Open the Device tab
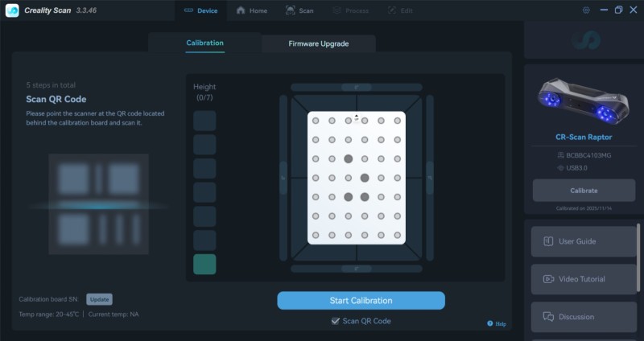The height and width of the screenshot is (341, 644). click(x=200, y=10)
